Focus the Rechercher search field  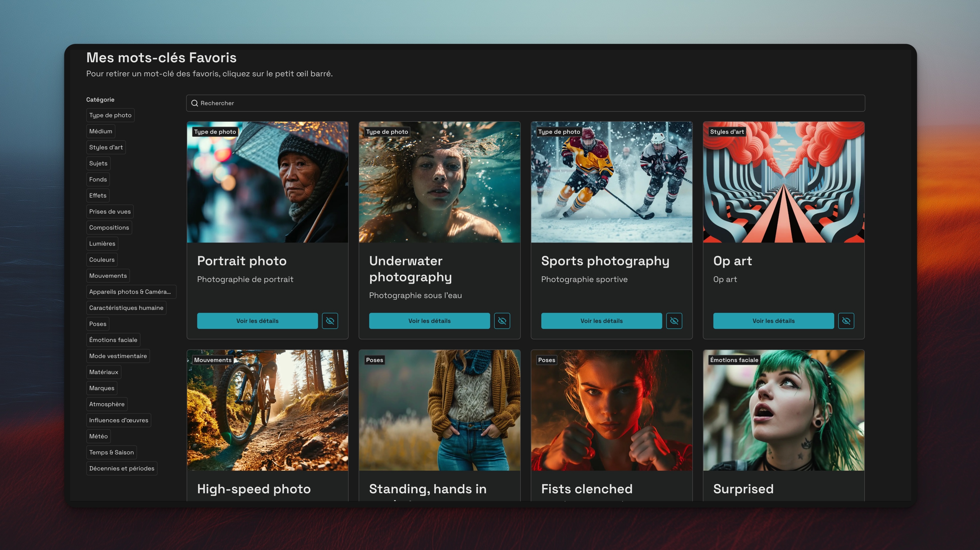pyautogui.click(x=525, y=103)
